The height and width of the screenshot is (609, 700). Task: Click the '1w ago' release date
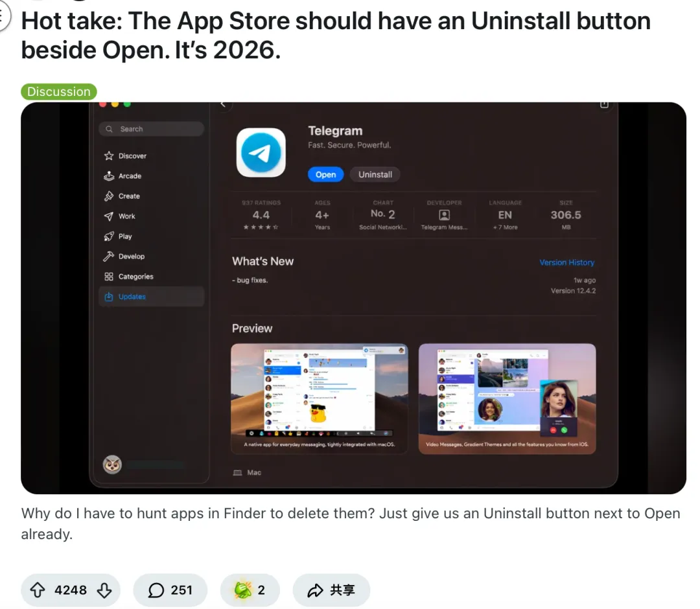585,280
